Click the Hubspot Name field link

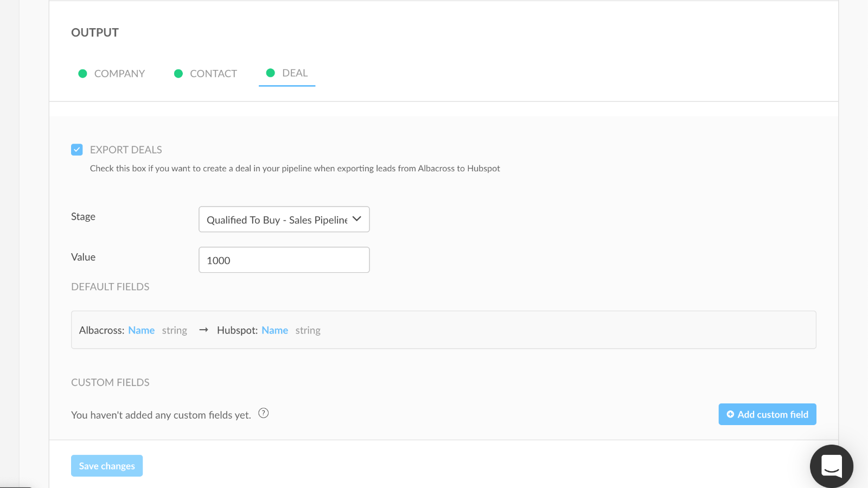275,330
